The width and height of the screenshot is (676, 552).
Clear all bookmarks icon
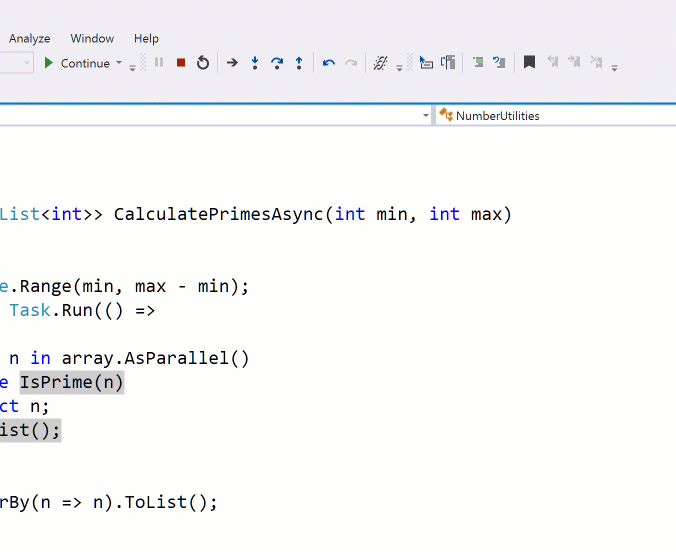tap(596, 62)
